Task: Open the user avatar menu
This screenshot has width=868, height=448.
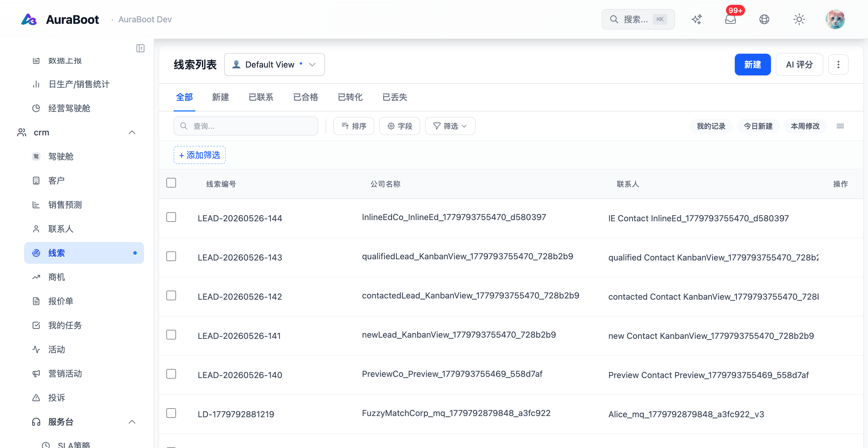Action: click(835, 19)
